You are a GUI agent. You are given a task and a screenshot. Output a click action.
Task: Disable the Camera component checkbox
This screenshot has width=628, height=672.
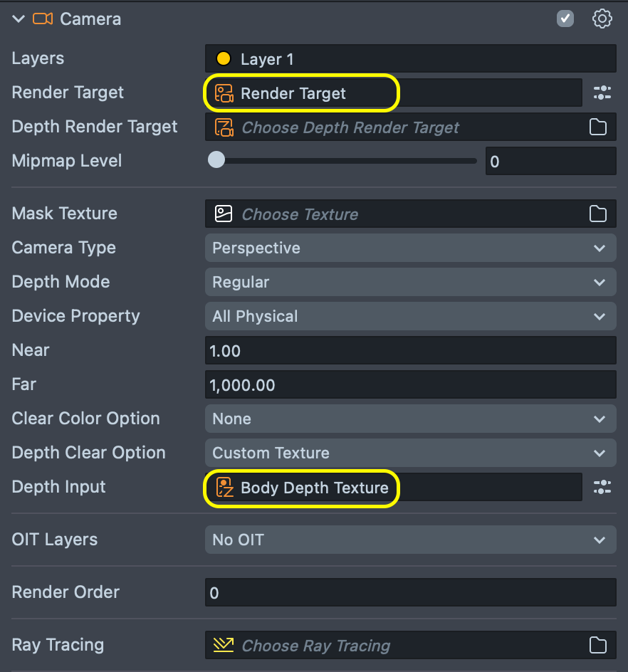(x=565, y=19)
